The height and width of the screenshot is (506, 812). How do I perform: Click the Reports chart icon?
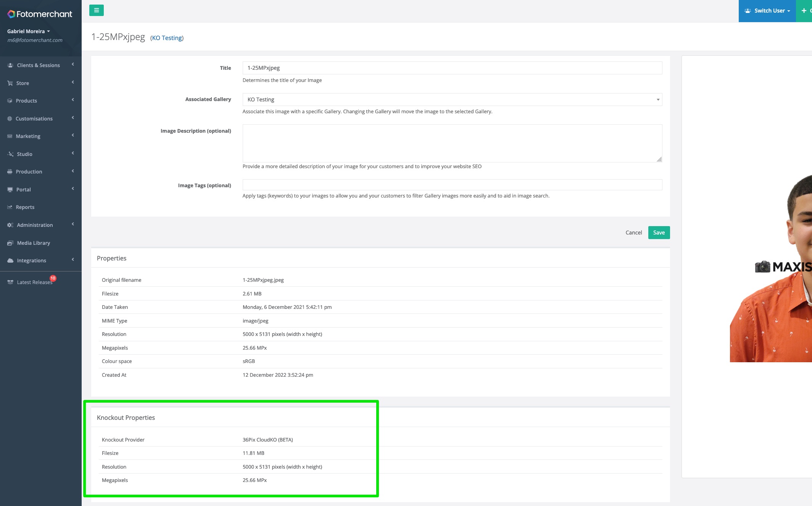pos(10,207)
